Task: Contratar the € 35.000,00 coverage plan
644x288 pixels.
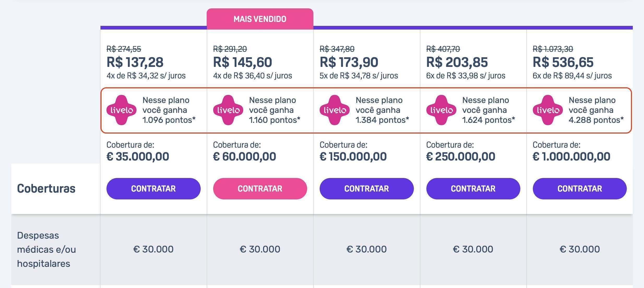Action: (153, 189)
